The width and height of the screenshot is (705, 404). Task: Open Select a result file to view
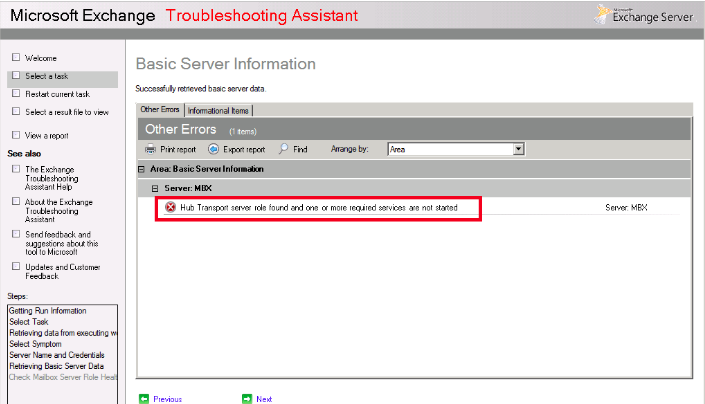tap(67, 112)
